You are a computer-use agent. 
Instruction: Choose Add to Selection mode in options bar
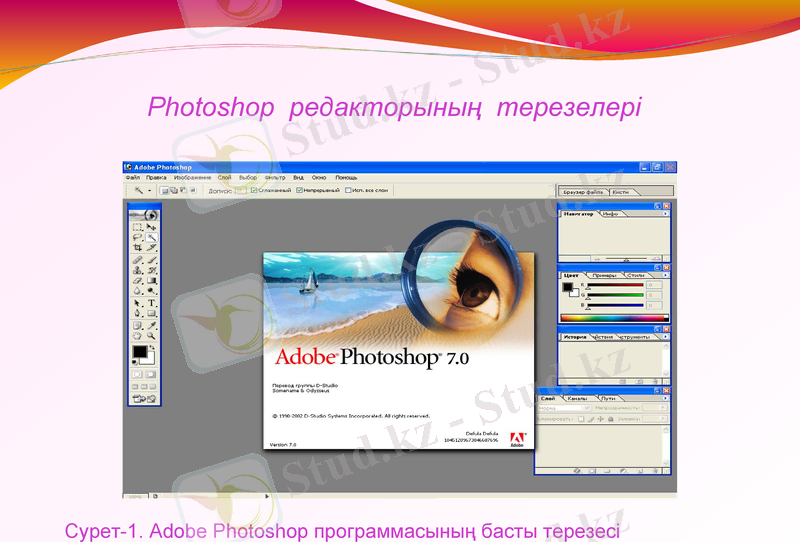pyautogui.click(x=174, y=190)
